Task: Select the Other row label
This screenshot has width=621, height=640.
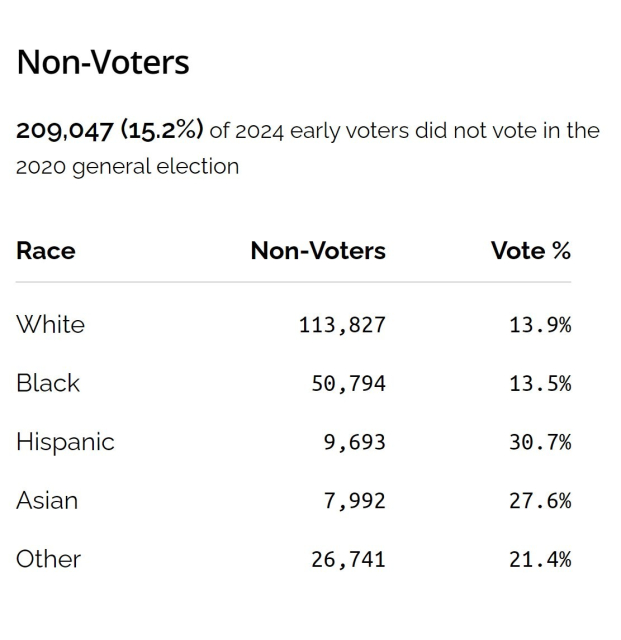Action: click(48, 559)
